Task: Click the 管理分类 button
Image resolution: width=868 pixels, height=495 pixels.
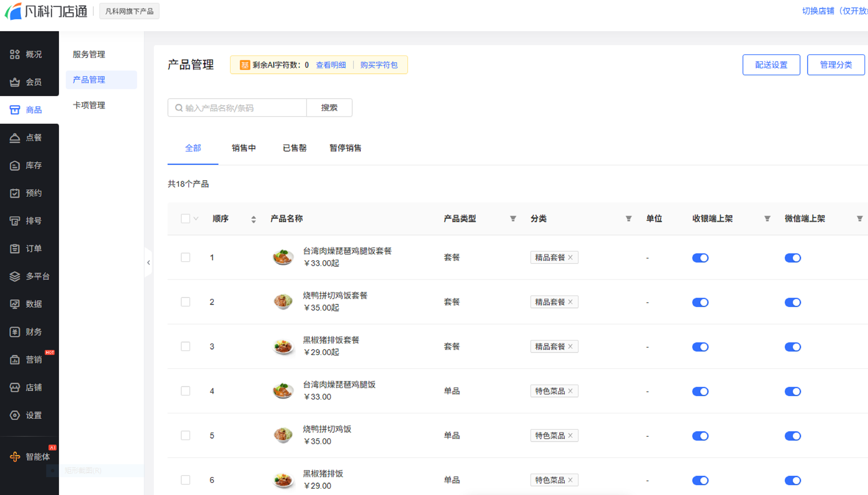Action: pyautogui.click(x=835, y=65)
